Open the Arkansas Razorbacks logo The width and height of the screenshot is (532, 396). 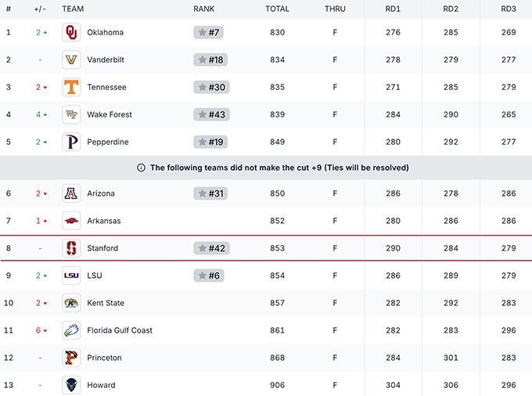tap(71, 221)
